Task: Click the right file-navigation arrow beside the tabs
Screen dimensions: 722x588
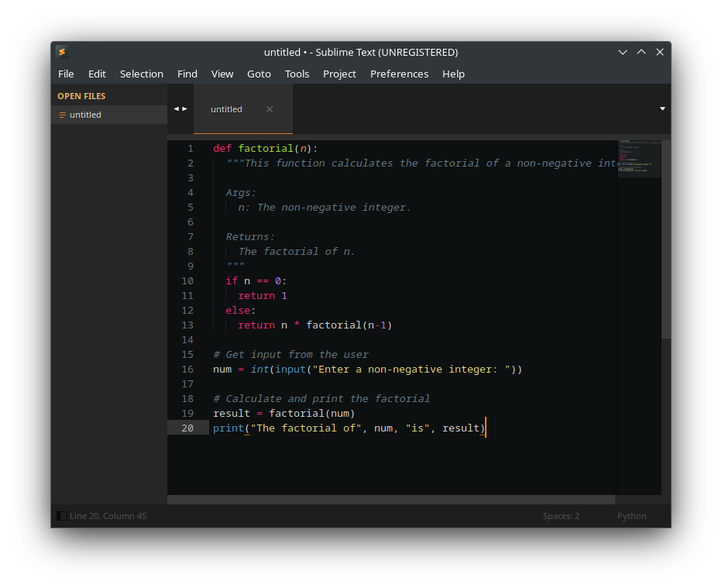Action: pos(184,108)
